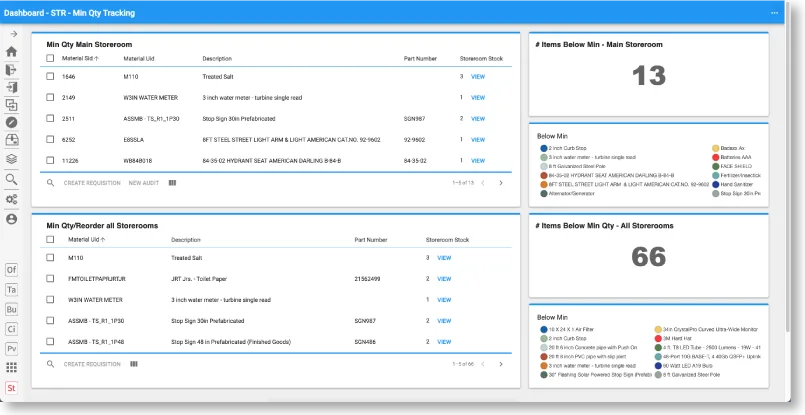Open settings via the sidebar gears icon
The width and height of the screenshot is (805, 415).
tap(11, 199)
